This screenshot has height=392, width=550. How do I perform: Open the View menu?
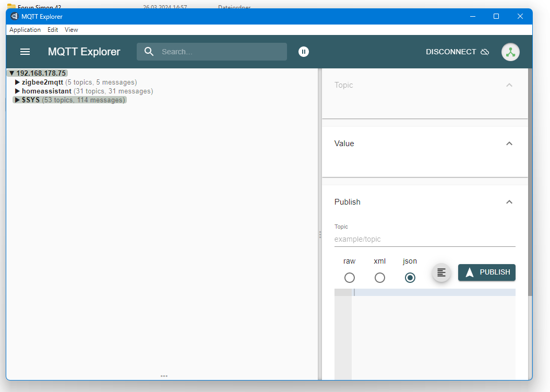click(x=71, y=30)
